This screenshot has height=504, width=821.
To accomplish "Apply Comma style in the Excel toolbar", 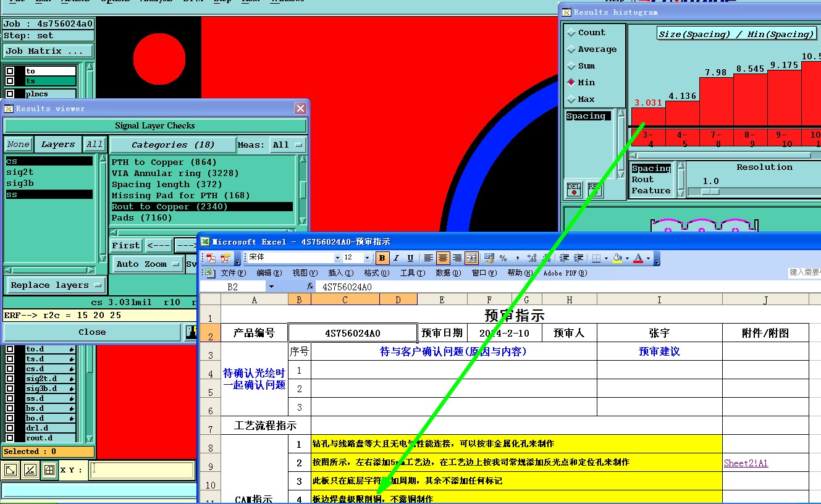I will tap(518, 258).
